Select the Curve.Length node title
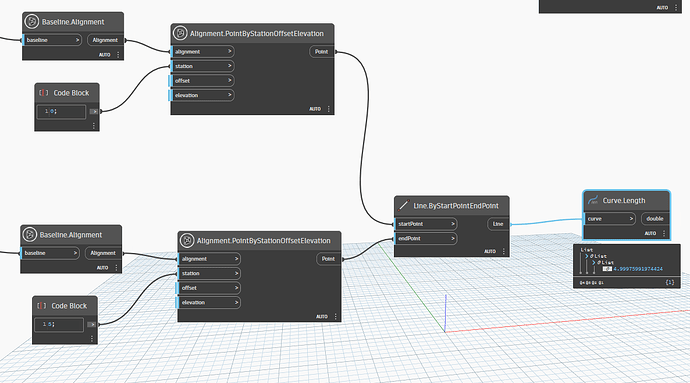 click(x=624, y=200)
